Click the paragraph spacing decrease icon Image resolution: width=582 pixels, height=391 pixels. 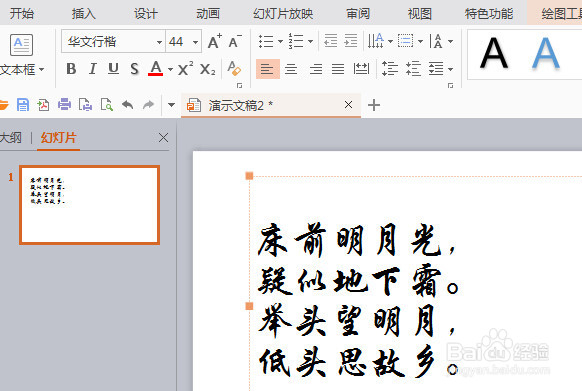click(x=413, y=69)
